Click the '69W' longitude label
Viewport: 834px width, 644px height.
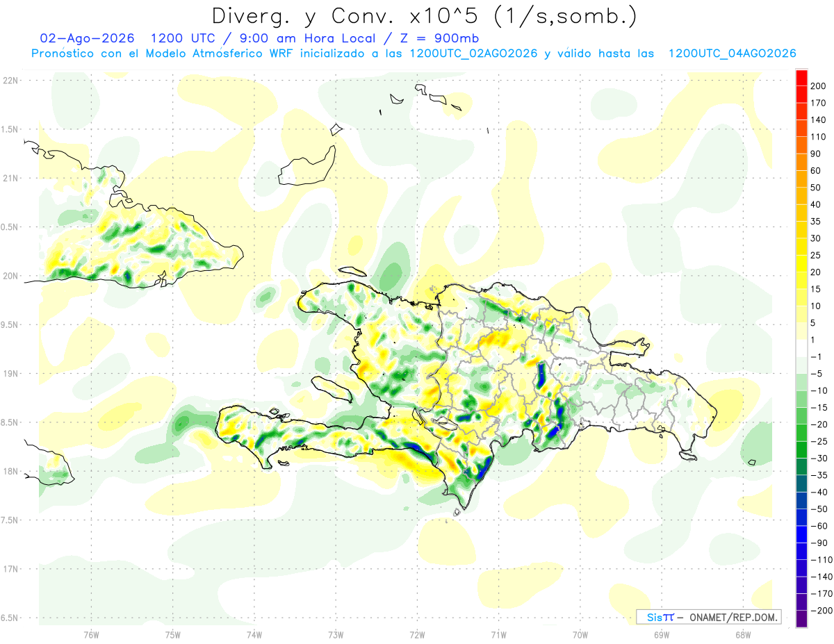pos(662,634)
